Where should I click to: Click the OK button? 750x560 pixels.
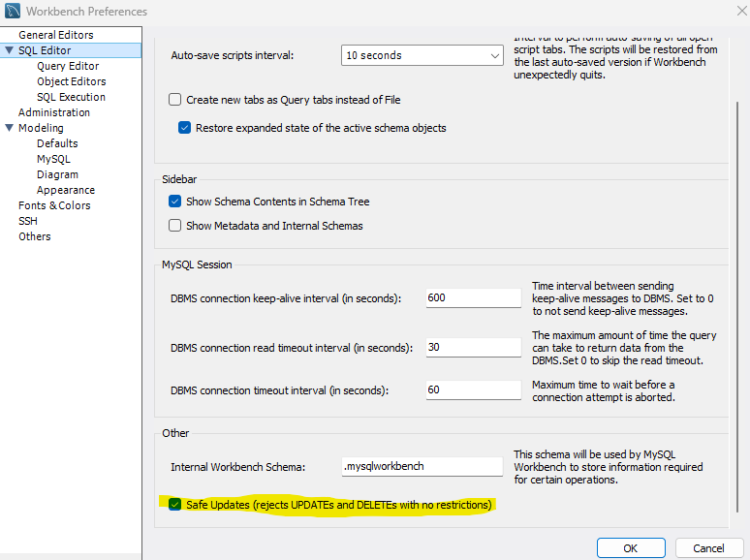631,548
